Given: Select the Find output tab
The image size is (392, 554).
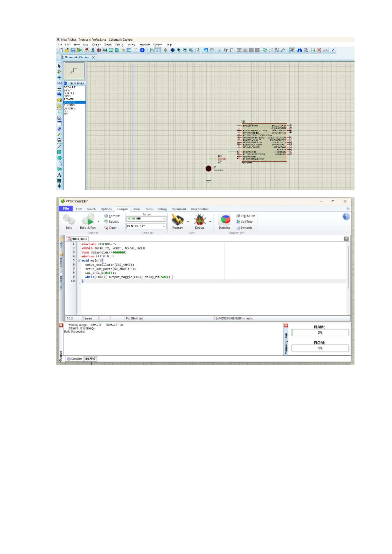Looking at the screenshot, I should point(90,359).
